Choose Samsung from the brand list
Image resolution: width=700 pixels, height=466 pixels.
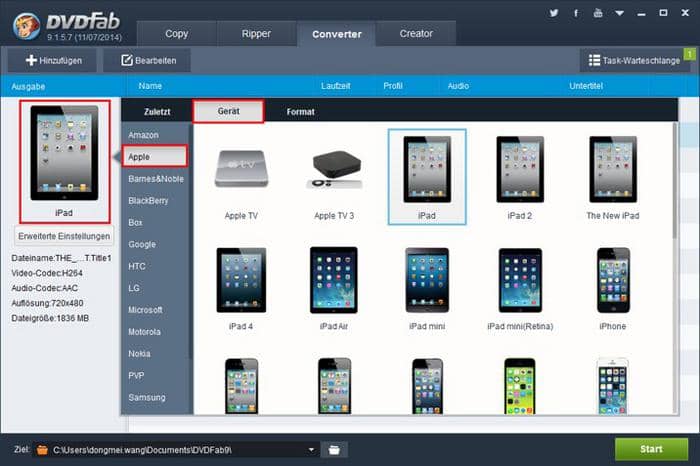(x=148, y=397)
